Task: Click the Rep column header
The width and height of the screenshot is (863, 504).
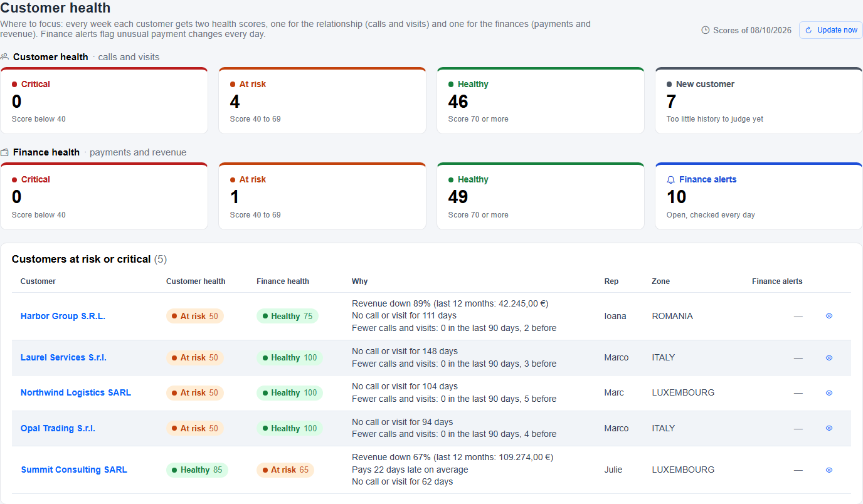Action: (612, 281)
